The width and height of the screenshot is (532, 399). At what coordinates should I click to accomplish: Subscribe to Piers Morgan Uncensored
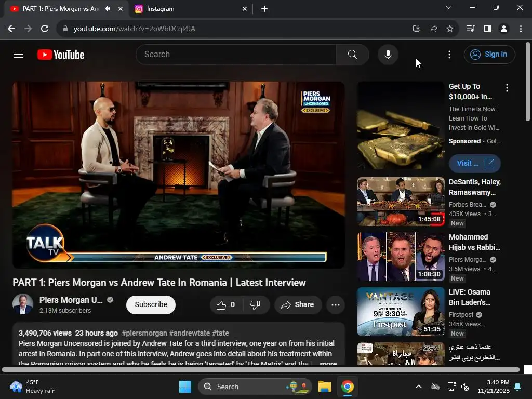pos(151,304)
